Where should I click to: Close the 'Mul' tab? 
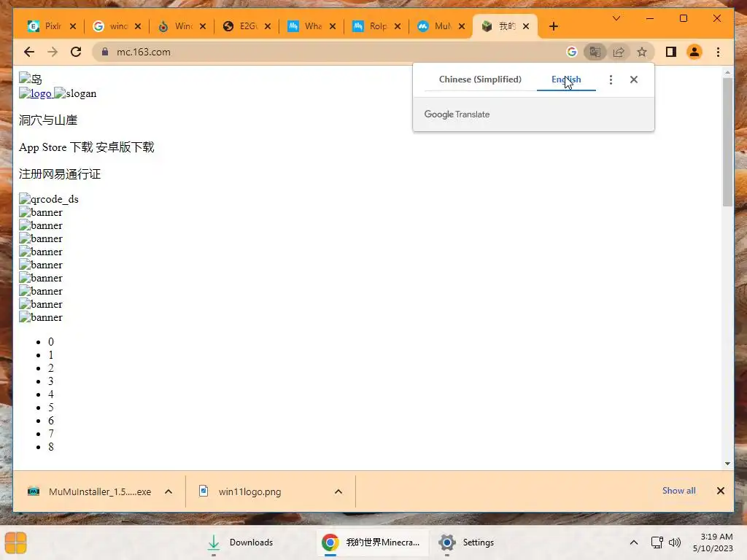(462, 26)
